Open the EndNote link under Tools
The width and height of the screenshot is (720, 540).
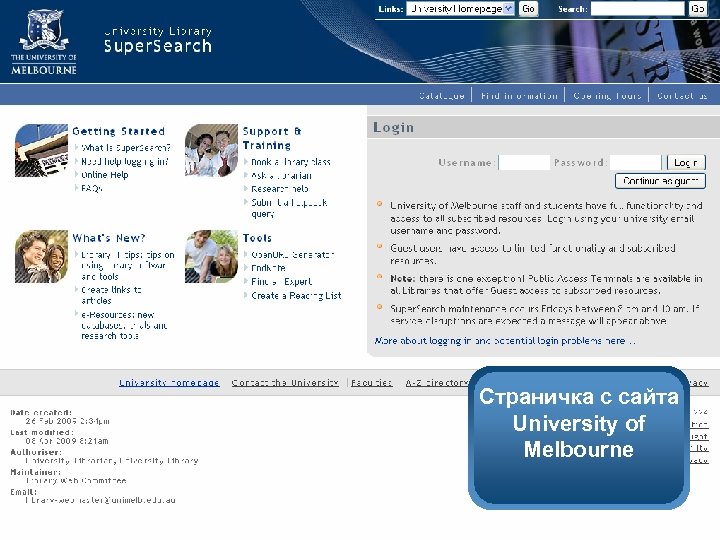tap(268, 268)
